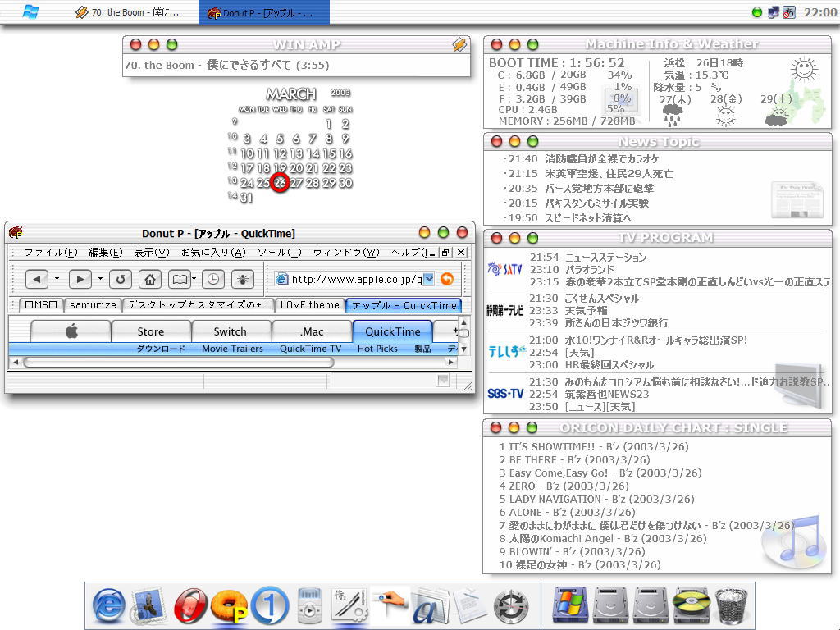
Task: Open the 表示(V) menu
Action: 152,253
